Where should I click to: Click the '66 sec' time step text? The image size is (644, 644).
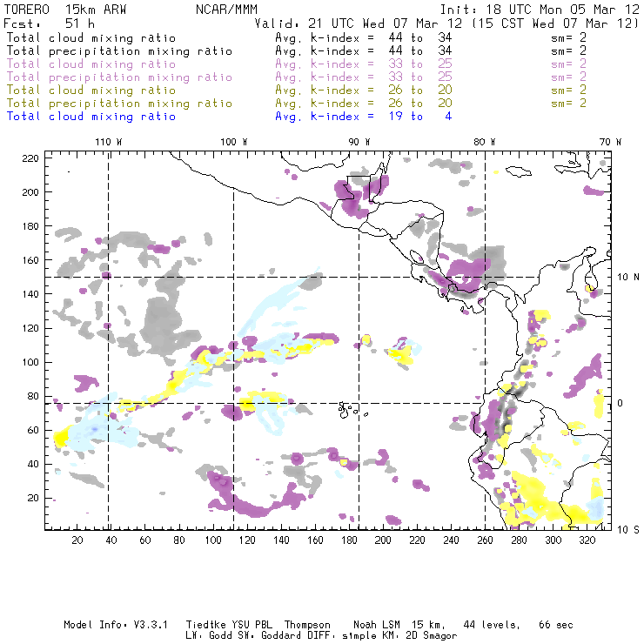click(556, 625)
